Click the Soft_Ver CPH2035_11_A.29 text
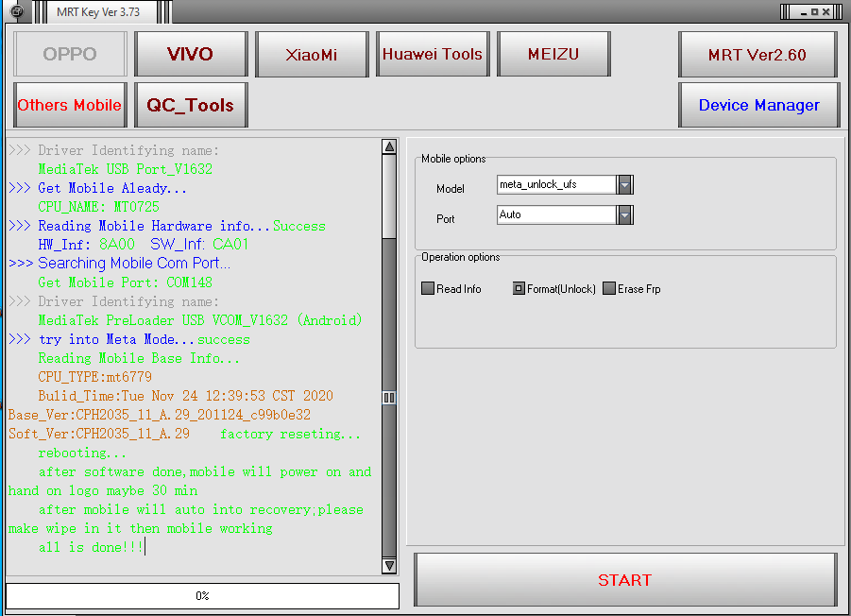 tap(99, 434)
